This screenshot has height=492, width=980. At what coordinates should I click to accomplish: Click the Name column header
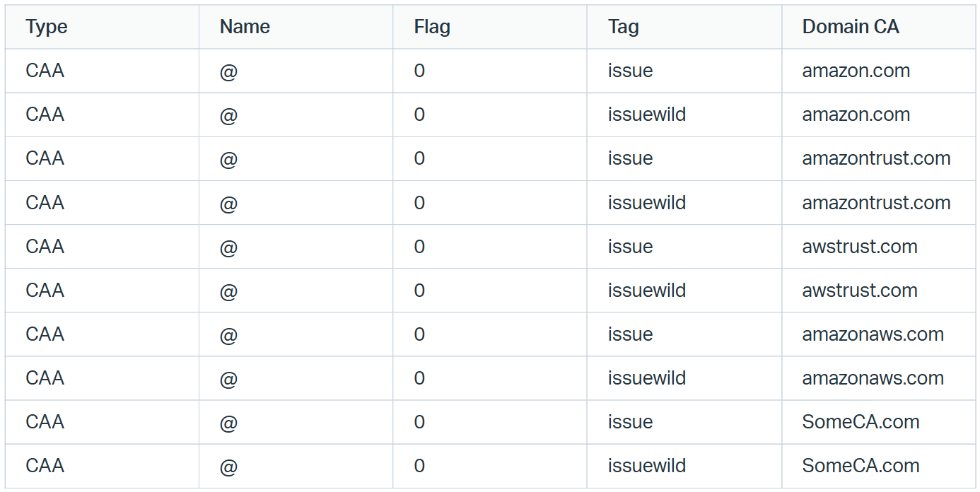tap(245, 27)
